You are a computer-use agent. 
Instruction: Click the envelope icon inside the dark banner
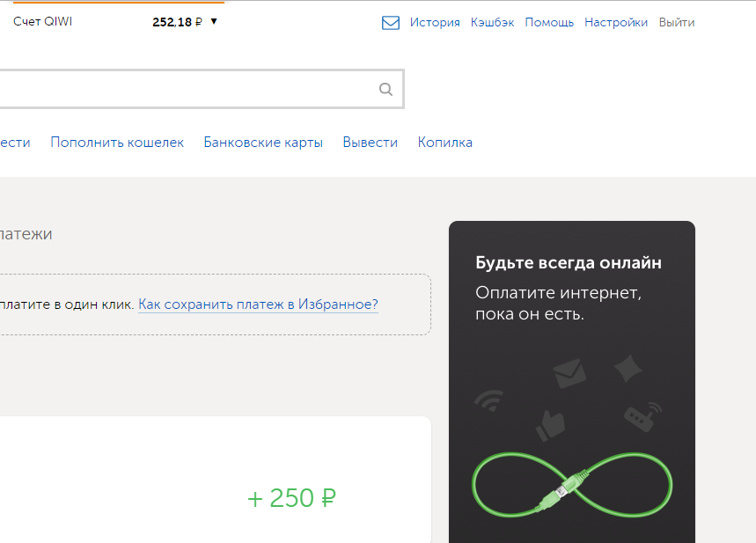click(569, 374)
